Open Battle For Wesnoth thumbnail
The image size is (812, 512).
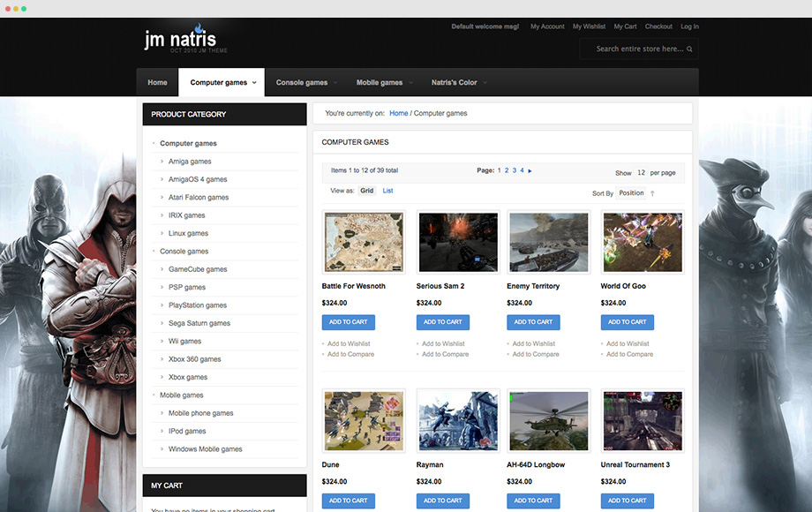(x=364, y=242)
